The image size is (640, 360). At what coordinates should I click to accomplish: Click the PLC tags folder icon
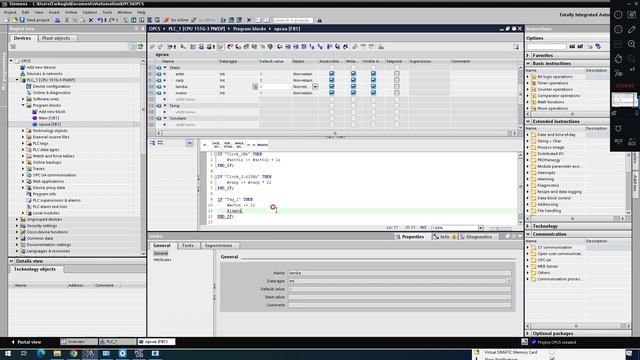(29, 143)
